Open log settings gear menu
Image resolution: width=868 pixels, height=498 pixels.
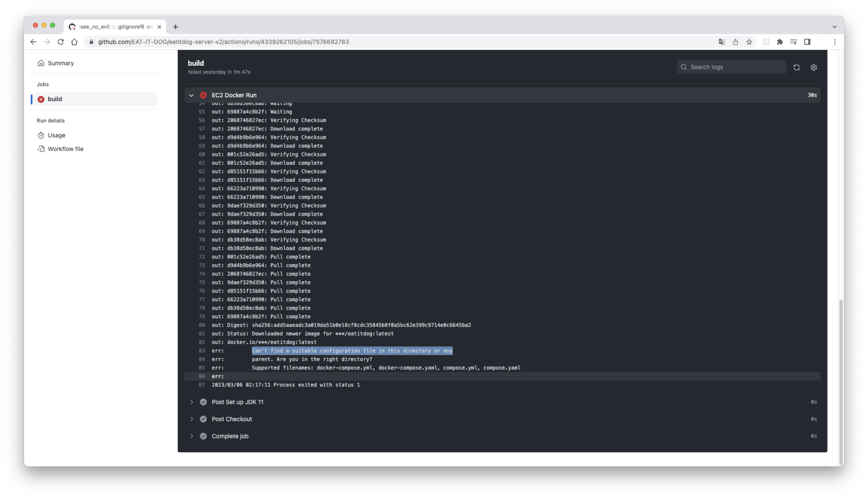coord(814,67)
